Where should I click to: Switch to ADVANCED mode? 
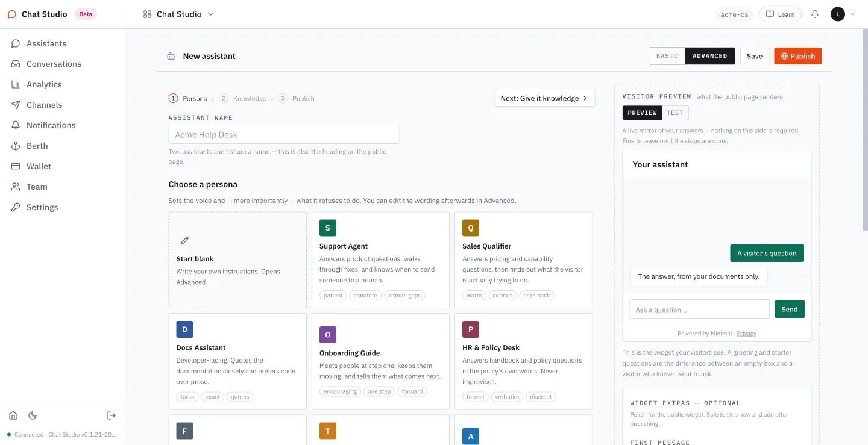click(710, 56)
